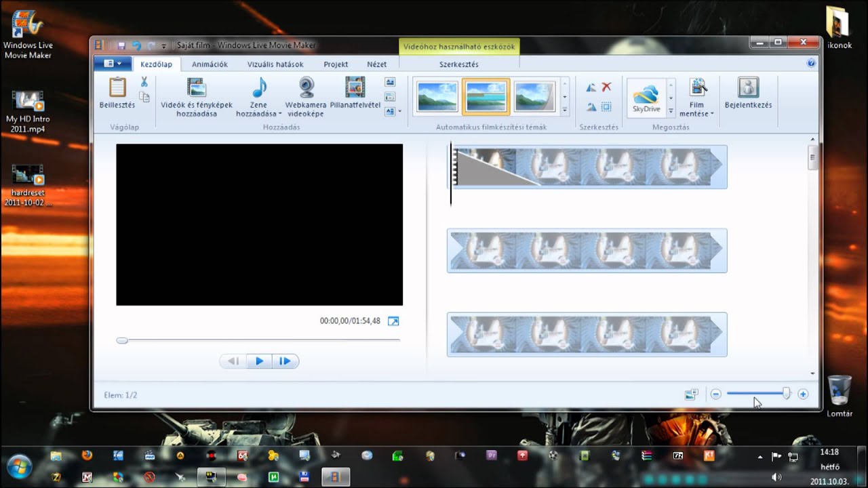Select the Kezdőlap tab
868x488 pixels.
click(156, 64)
